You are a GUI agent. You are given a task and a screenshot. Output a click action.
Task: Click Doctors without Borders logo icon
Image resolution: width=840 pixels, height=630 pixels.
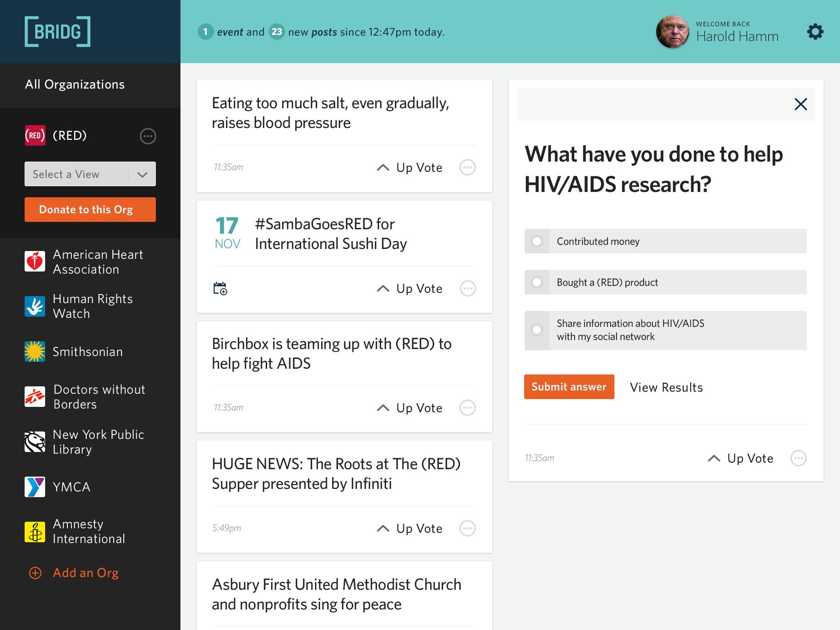35,397
